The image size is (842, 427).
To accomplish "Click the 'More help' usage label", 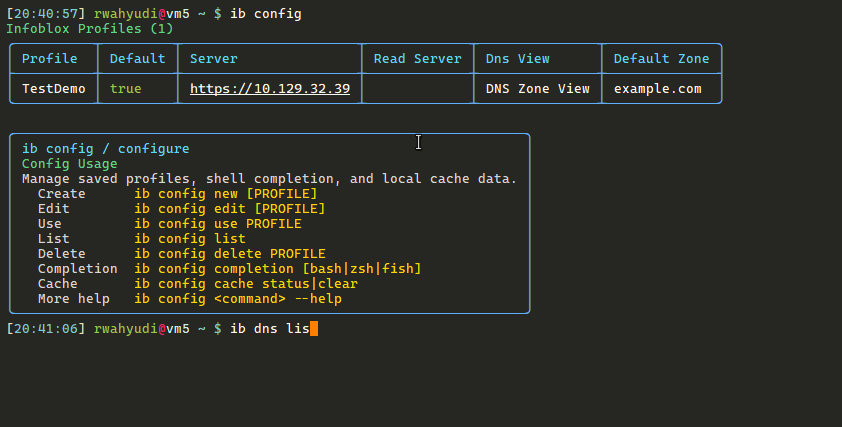I will pyautogui.click(x=74, y=299).
